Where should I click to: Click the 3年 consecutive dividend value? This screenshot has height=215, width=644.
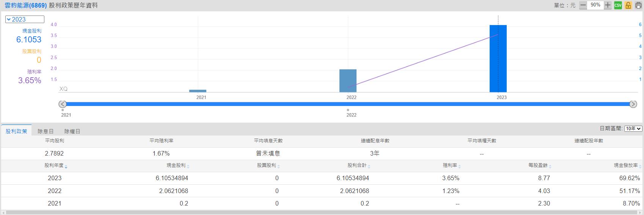[375, 153]
